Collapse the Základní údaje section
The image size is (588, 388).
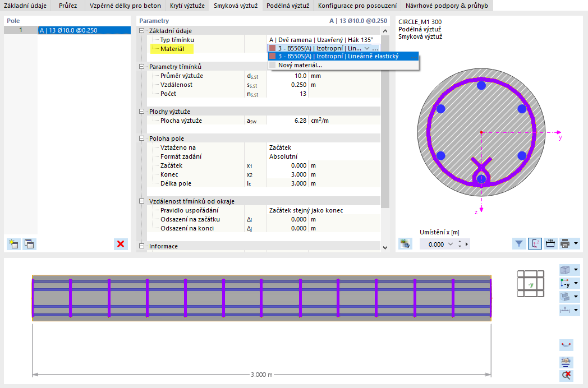tap(142, 31)
